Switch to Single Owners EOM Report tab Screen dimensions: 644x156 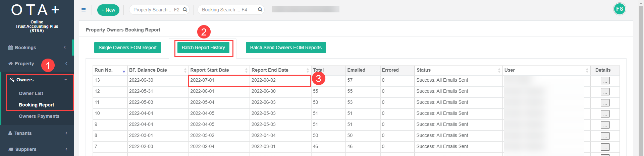pyautogui.click(x=127, y=48)
